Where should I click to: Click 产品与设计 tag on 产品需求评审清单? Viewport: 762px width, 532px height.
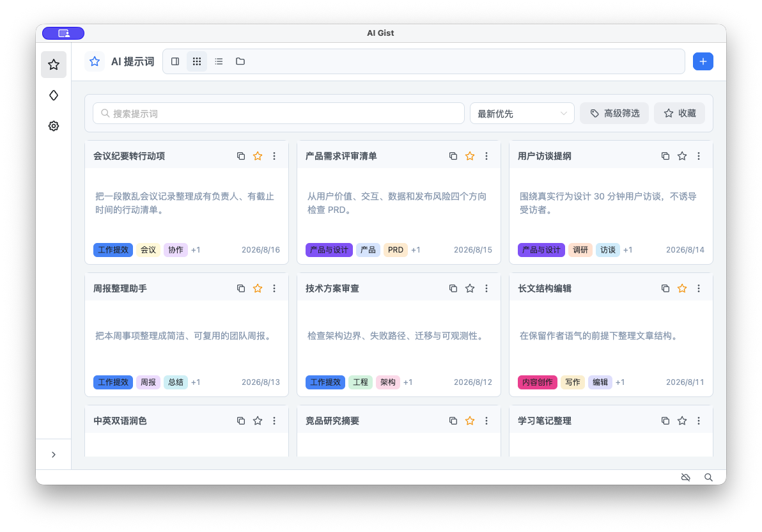pos(329,250)
